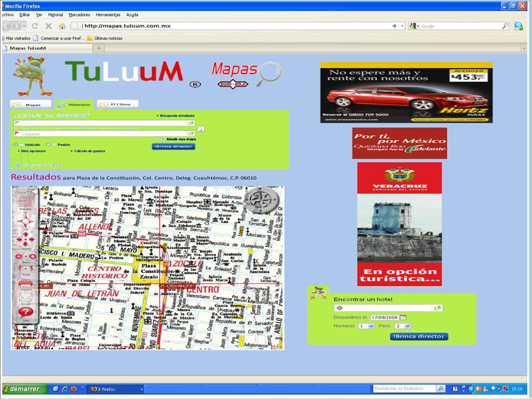The height and width of the screenshot is (399, 532).
Task: Click the Hertz car rental ad banner
Action: [x=406, y=93]
